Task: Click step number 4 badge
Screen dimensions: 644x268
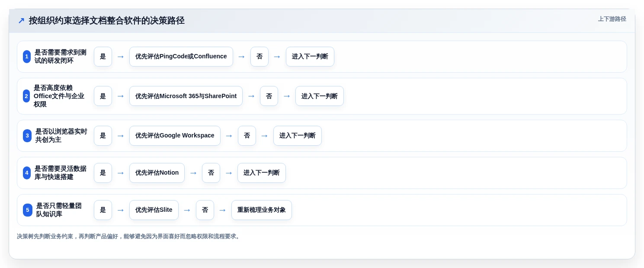Action: tap(27, 173)
